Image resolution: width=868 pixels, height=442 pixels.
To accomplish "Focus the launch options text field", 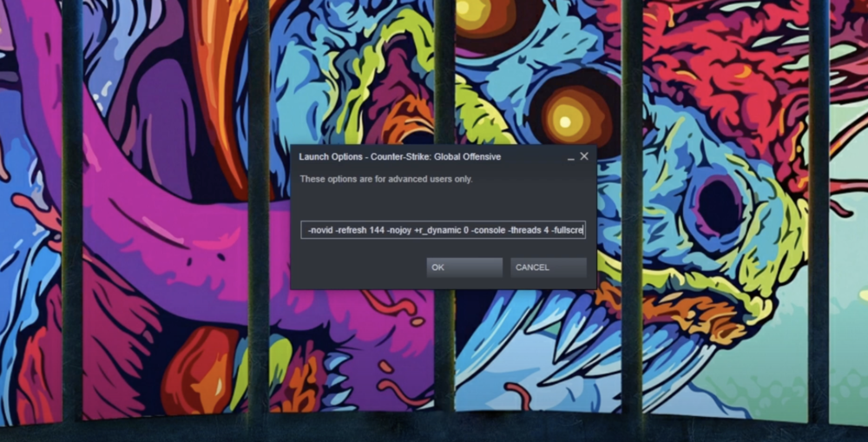I will click(x=443, y=230).
